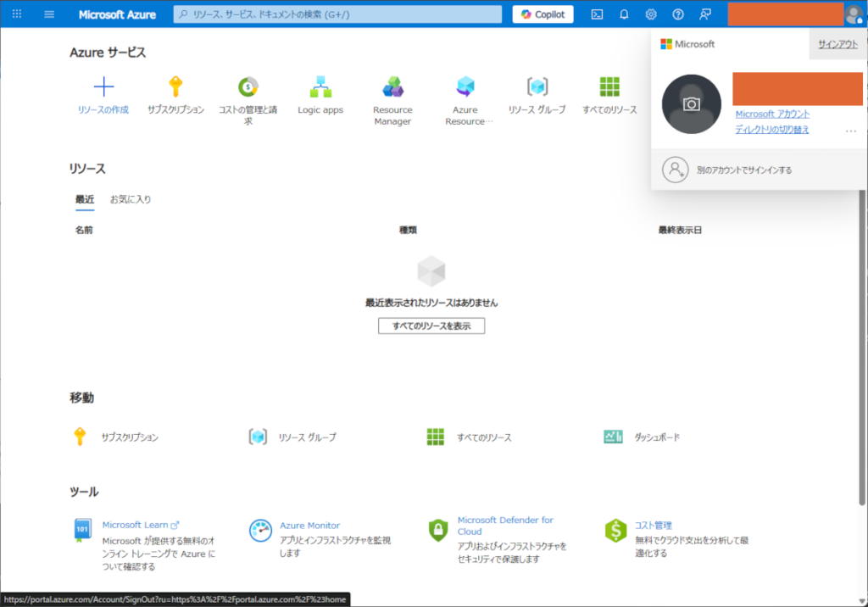Open the hamburger portal menu

(x=49, y=14)
